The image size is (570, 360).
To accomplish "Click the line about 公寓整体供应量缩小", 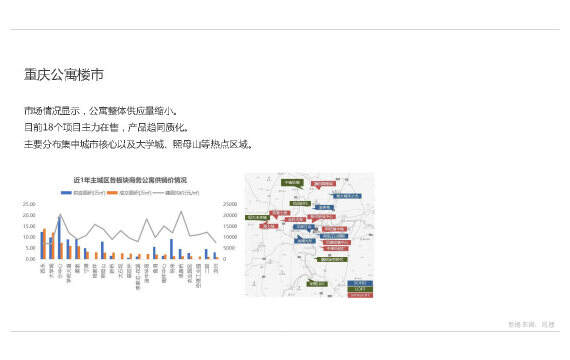I will [x=101, y=111].
